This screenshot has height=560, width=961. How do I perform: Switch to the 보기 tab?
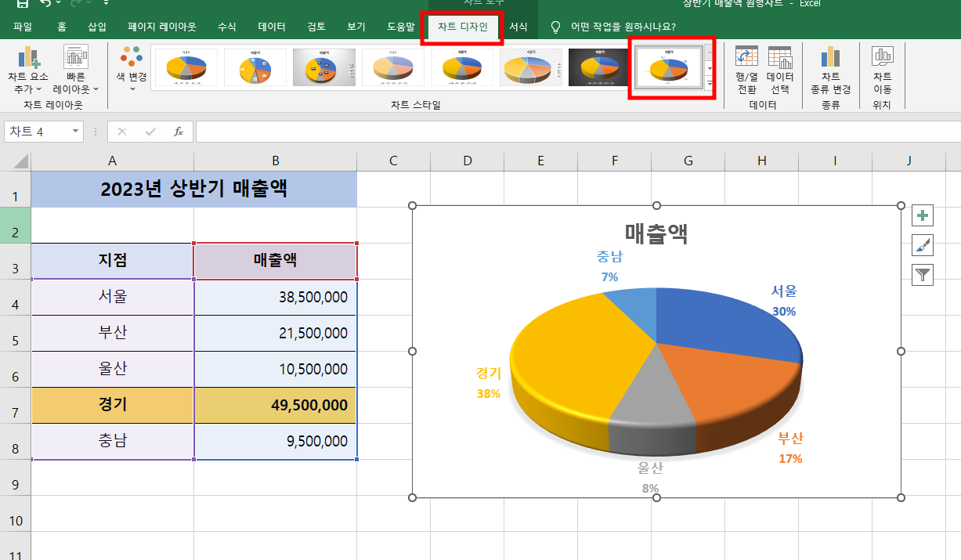[x=356, y=27]
